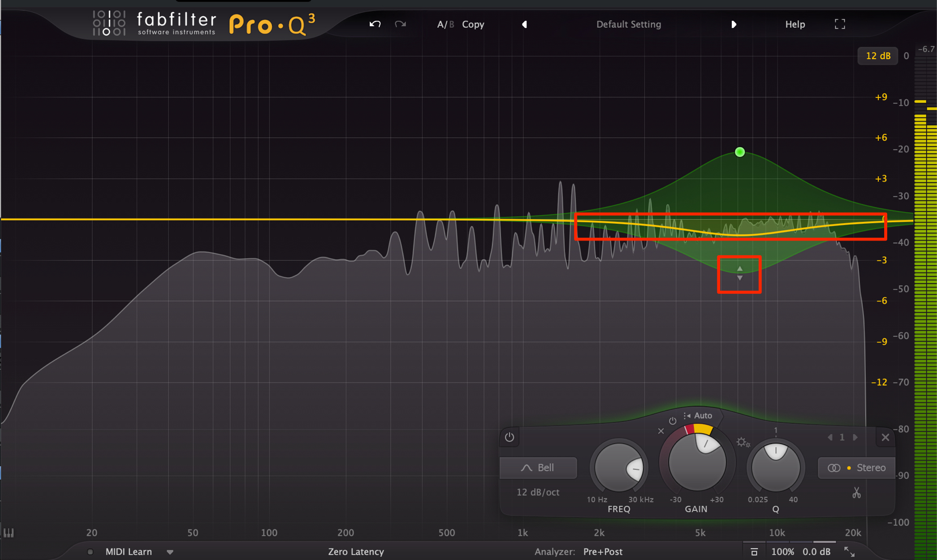Click the dynamic range up/down arrows handle
The height and width of the screenshot is (560, 937).
(739, 274)
